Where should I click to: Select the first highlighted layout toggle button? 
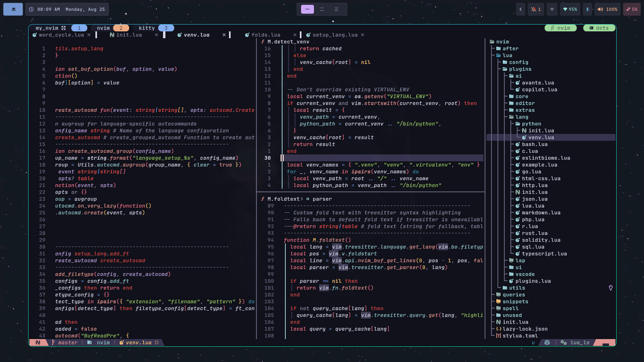[308, 9]
